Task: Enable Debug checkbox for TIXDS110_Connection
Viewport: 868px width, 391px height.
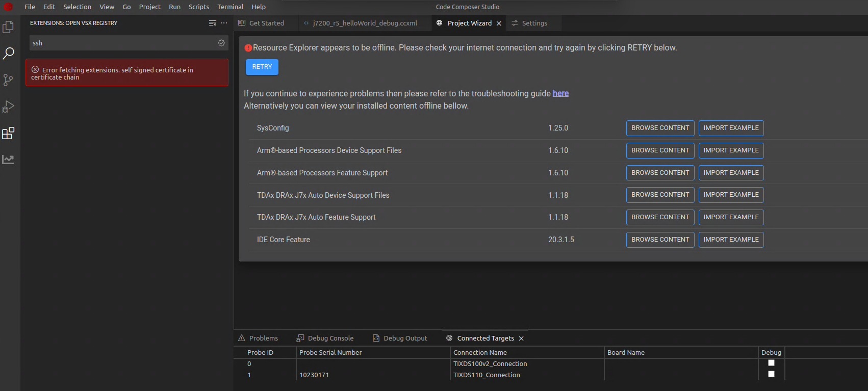Action: [771, 374]
